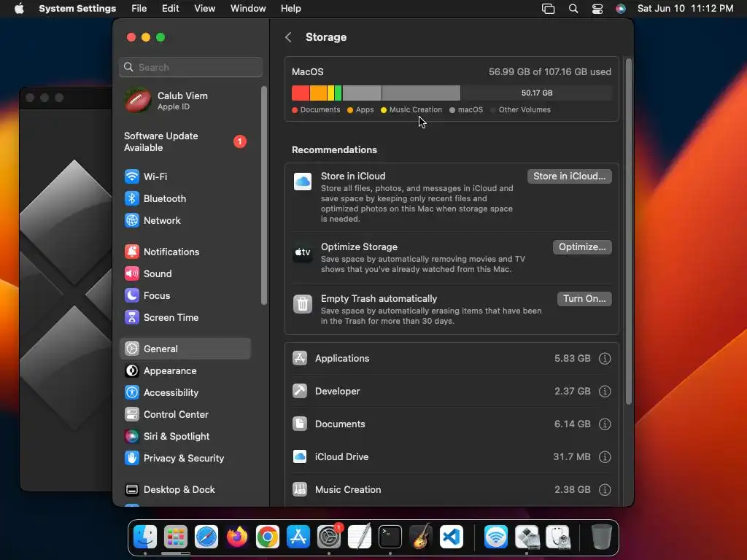Viewport: 747px width, 560px height.
Task: Show info for Music Creation storage
Action: [605, 490]
